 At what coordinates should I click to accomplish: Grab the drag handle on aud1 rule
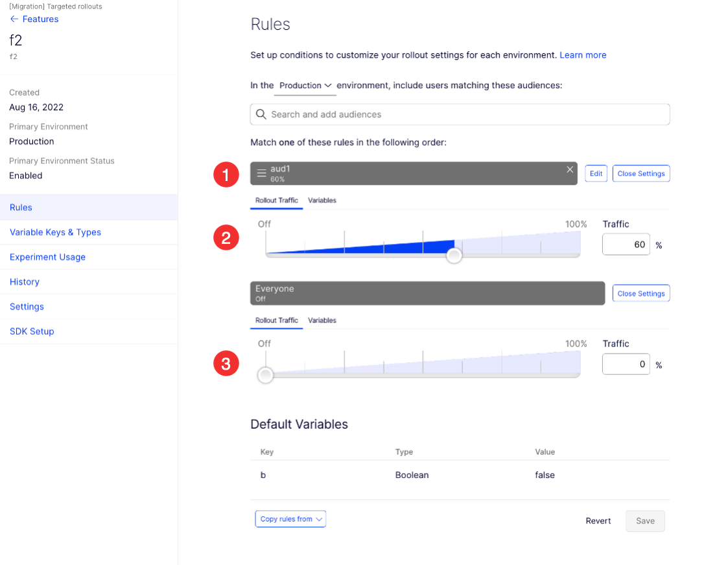pyautogui.click(x=261, y=173)
